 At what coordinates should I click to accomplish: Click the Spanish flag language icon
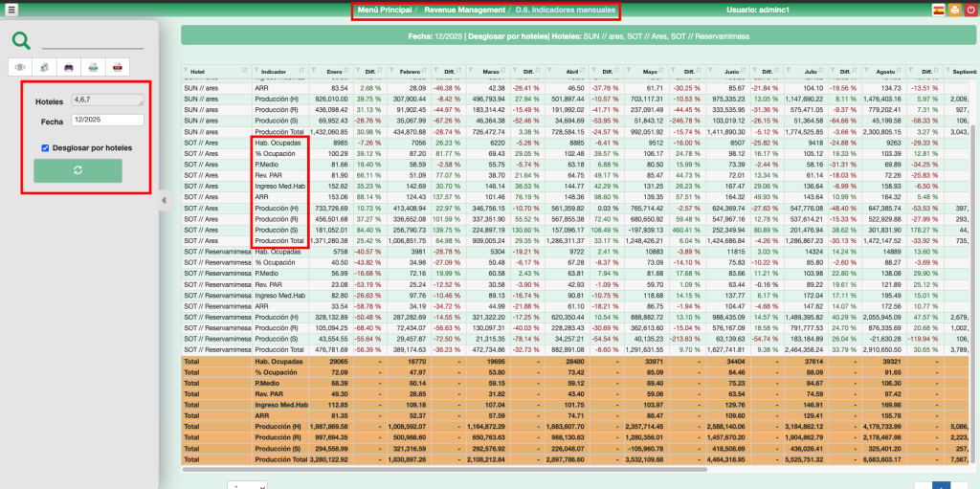point(938,10)
